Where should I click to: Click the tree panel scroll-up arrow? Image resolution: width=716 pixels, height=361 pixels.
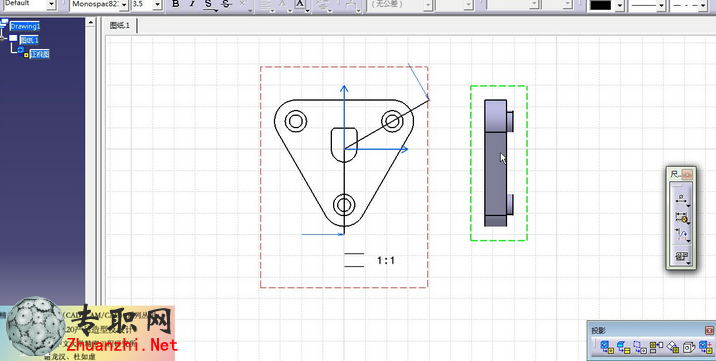point(90,22)
